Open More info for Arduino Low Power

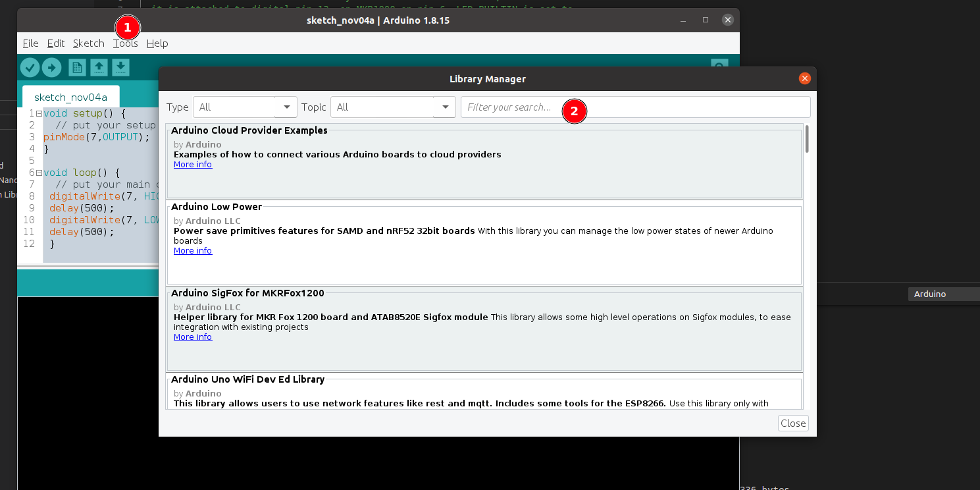pyautogui.click(x=192, y=250)
